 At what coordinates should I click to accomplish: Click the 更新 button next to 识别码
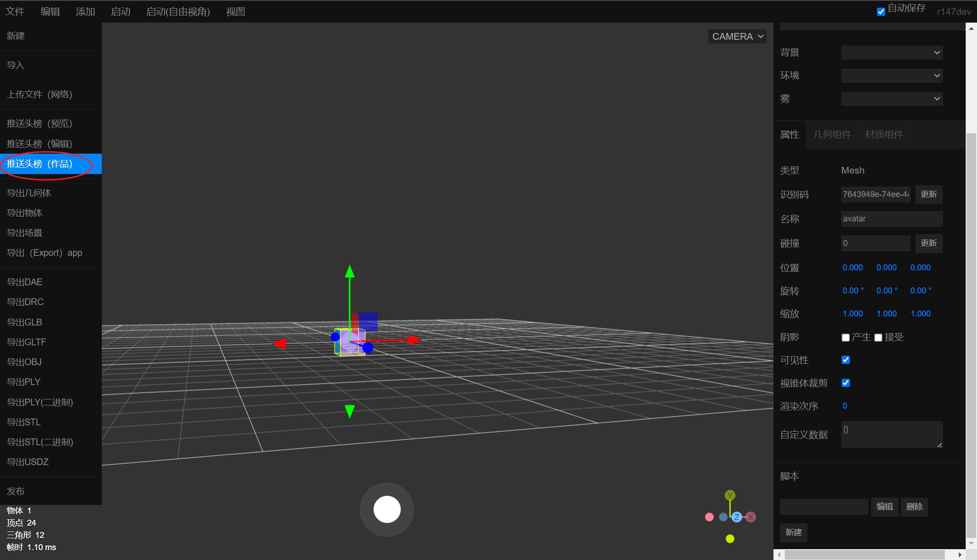tap(930, 194)
